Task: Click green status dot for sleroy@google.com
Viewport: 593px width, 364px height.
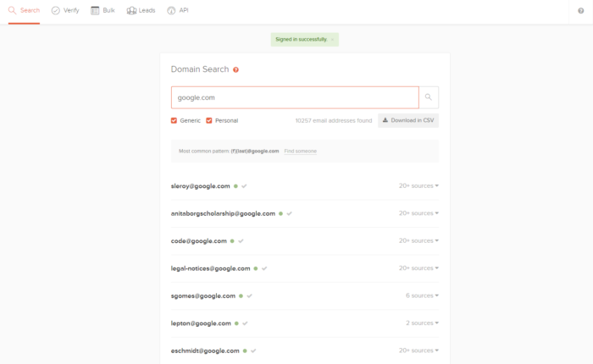Action: coord(236,186)
